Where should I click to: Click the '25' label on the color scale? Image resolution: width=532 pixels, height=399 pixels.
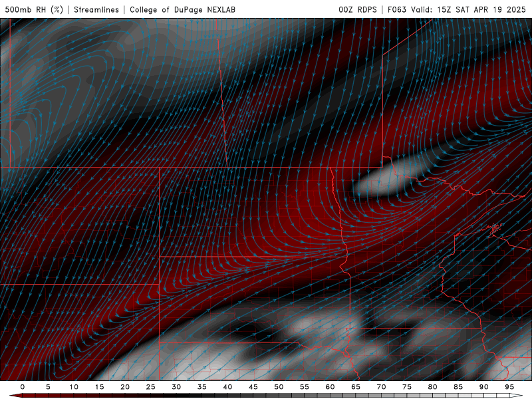[x=151, y=387]
